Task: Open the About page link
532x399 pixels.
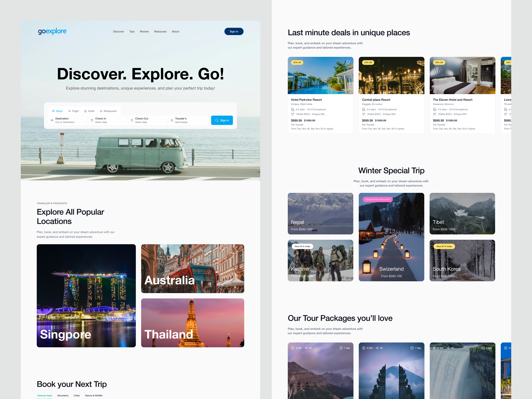Action: pyautogui.click(x=175, y=32)
